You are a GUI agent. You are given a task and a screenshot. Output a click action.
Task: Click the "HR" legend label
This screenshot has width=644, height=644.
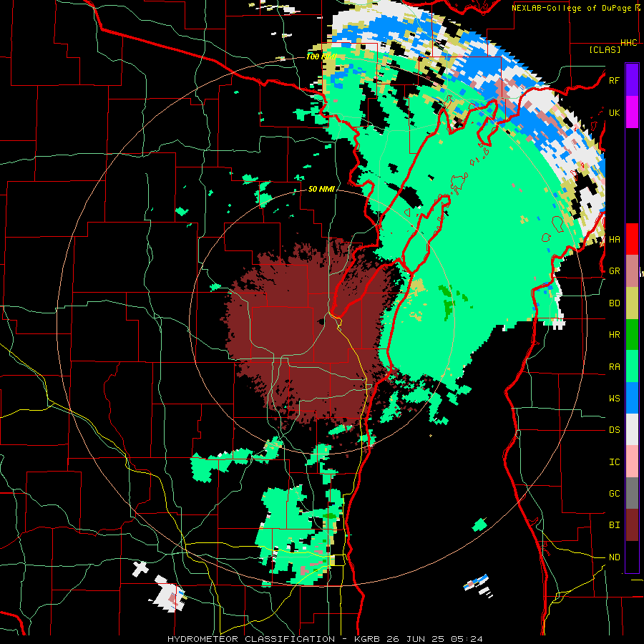coord(614,335)
